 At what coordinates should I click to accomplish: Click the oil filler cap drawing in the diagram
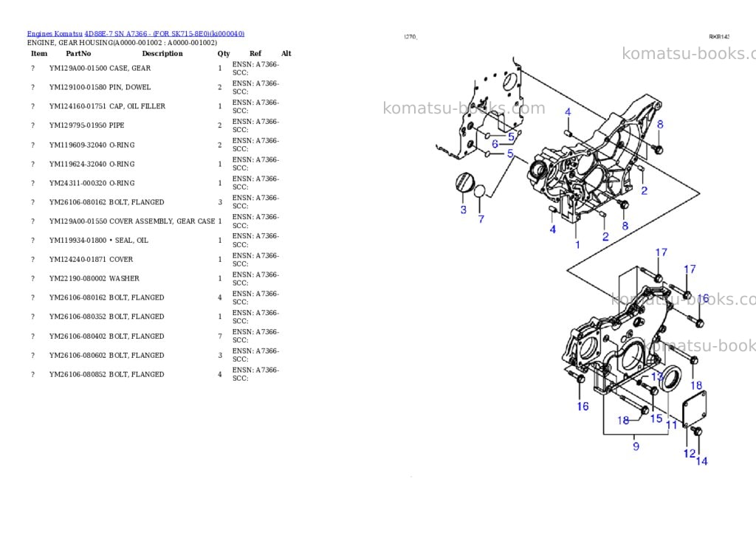tap(464, 183)
